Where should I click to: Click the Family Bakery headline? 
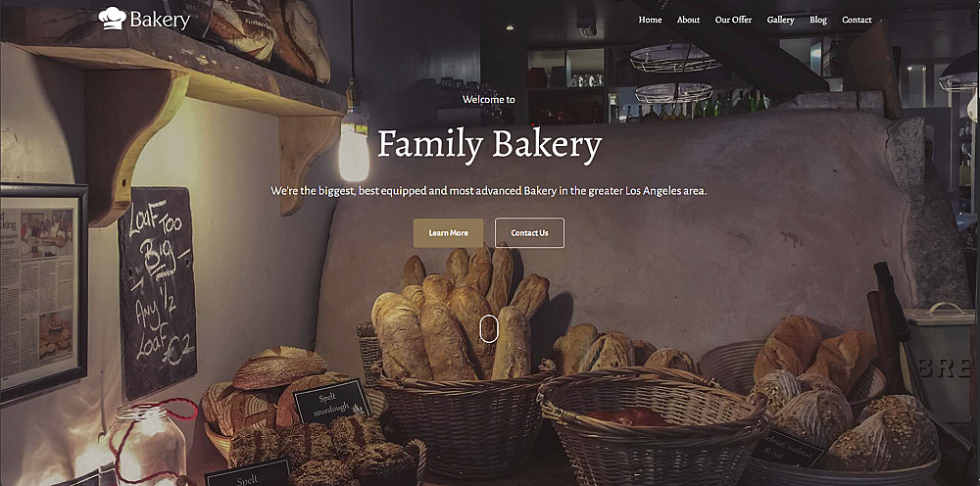coord(489,145)
